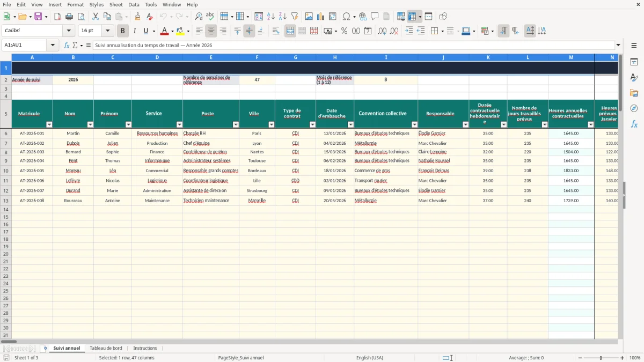Expand the formula bar

pyautogui.click(x=618, y=46)
